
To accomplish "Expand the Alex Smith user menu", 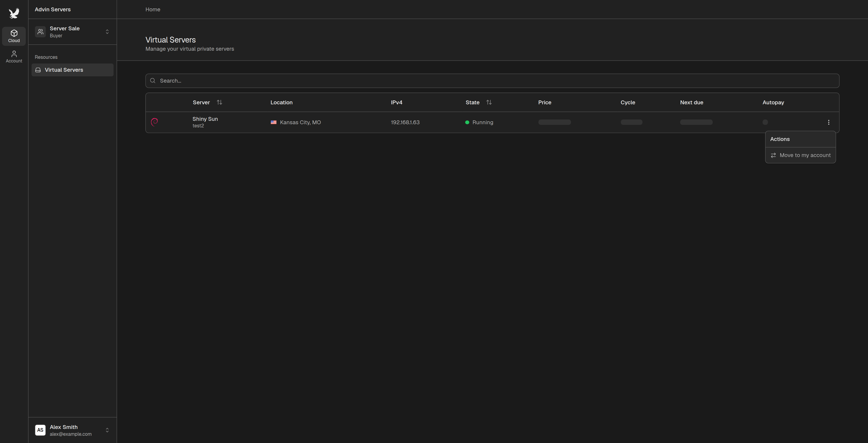I will click(107, 430).
